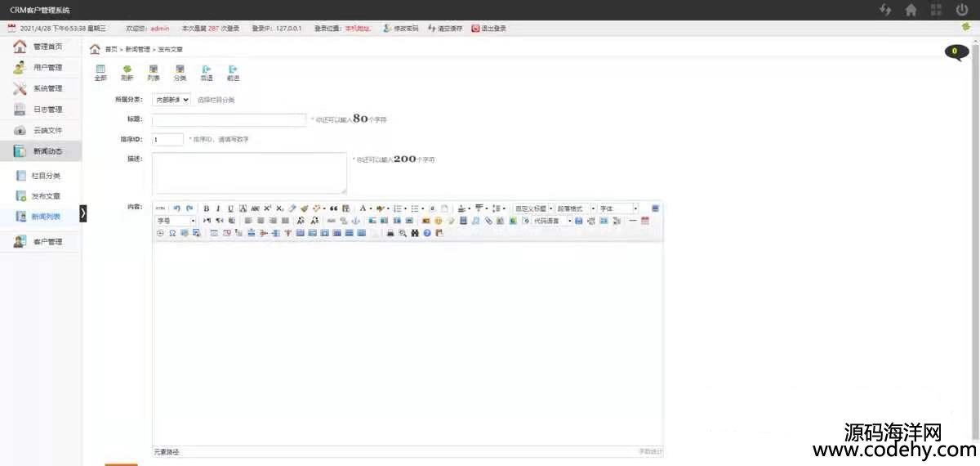
Task: Click the 分类 toolbar button
Action: point(180,73)
